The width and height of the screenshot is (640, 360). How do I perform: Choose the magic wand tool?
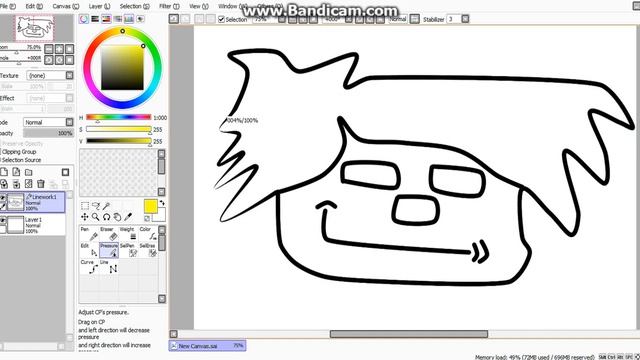[107, 206]
